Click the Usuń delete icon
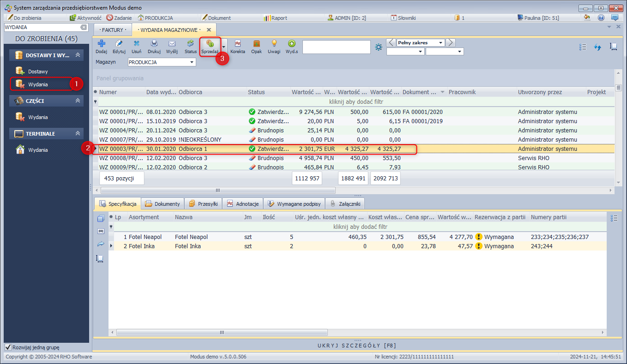The image size is (627, 364). click(x=137, y=44)
